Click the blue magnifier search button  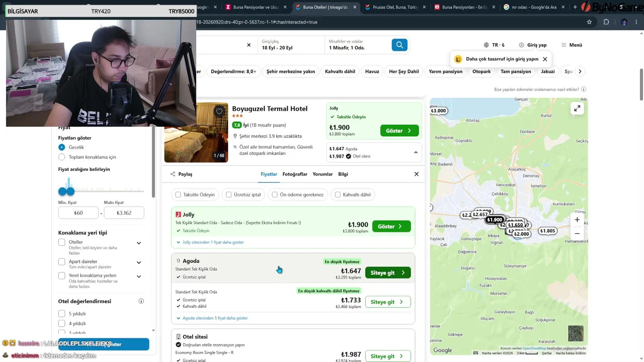coord(399,45)
